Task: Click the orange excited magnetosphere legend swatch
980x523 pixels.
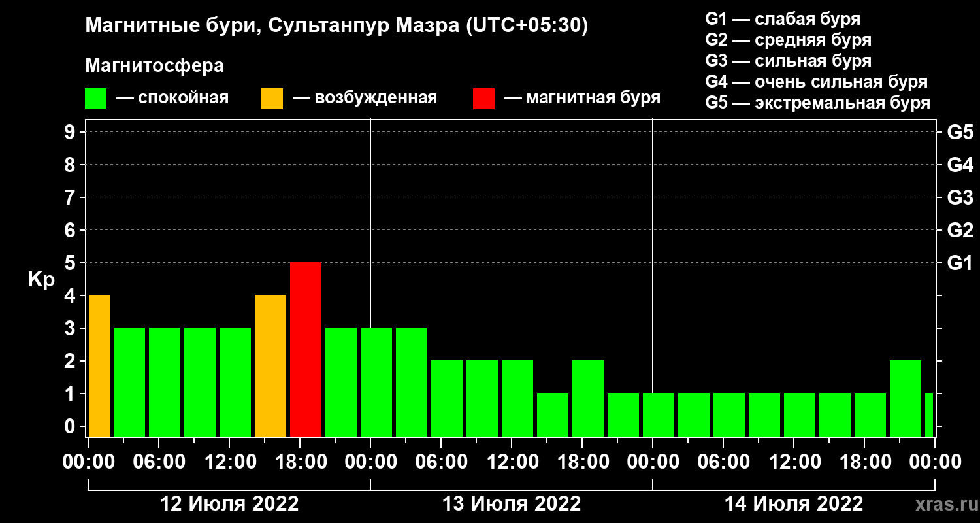Action: pos(272,99)
